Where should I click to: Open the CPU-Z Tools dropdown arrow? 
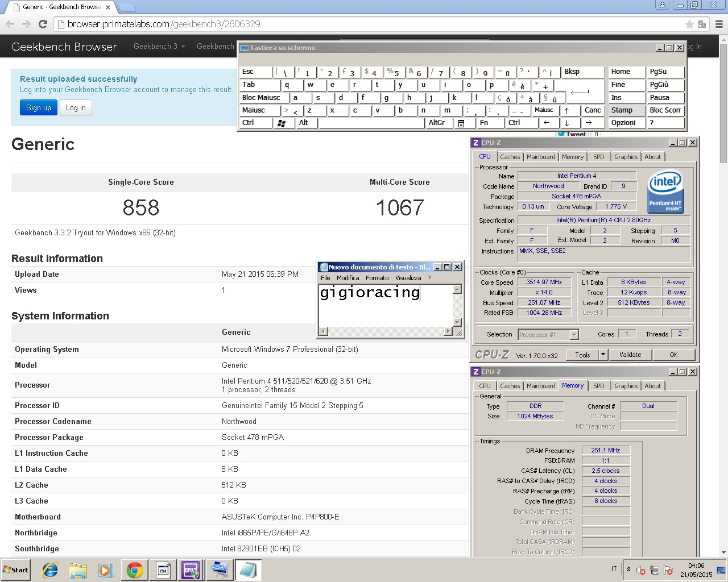point(603,355)
